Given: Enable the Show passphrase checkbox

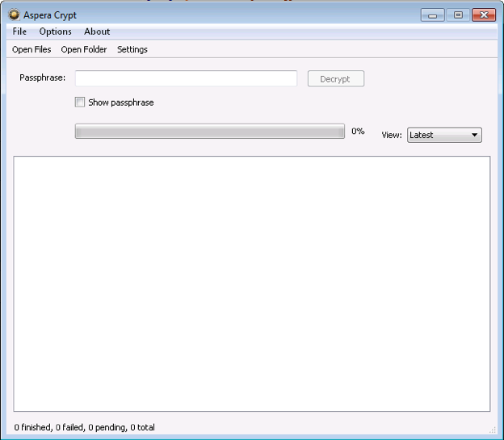Looking at the screenshot, I should [79, 103].
